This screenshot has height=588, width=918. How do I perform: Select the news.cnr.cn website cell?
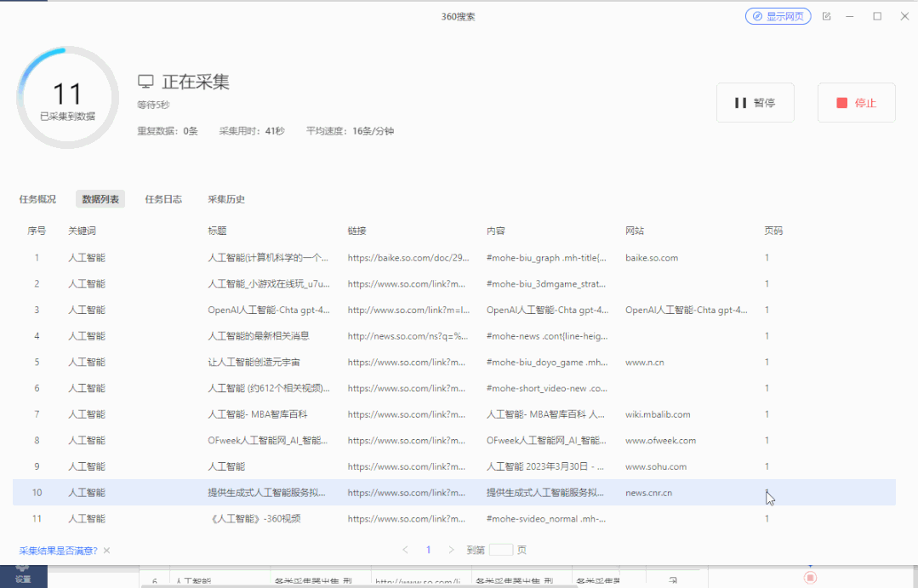click(x=648, y=494)
